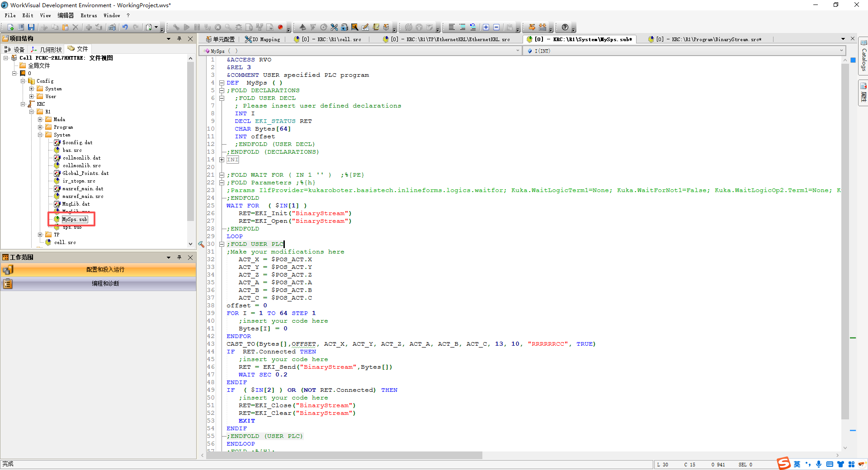Click the orange magnifier search icon

pos(355,28)
